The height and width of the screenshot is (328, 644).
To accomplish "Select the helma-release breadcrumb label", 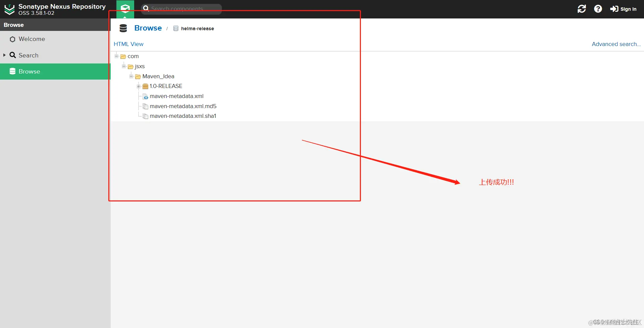I will [x=198, y=29].
